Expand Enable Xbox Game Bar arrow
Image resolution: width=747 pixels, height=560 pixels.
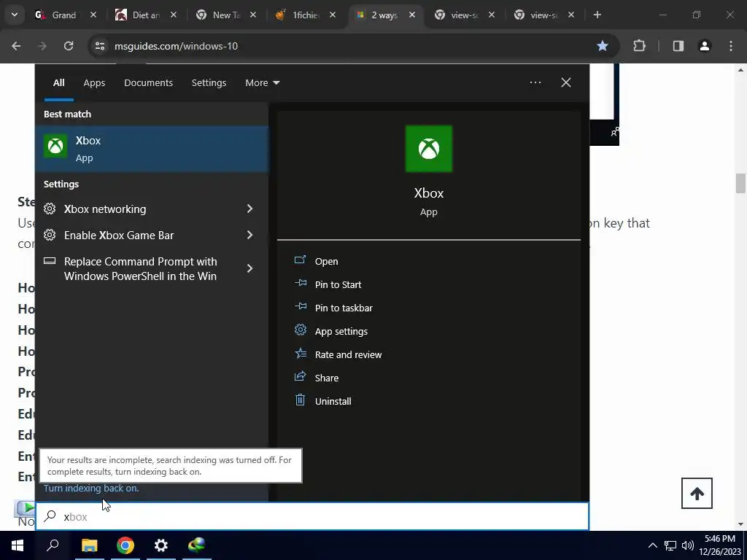[249, 235]
